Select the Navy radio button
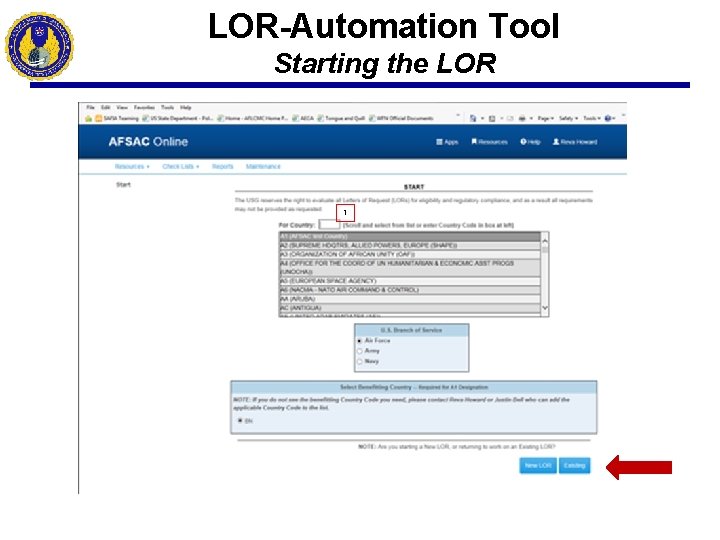Screen dimensions: 720x540 [360, 361]
